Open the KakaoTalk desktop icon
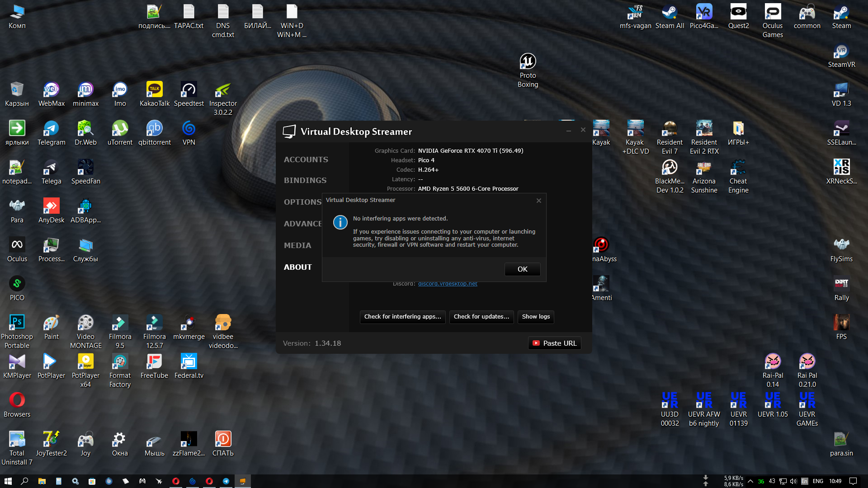Screen dimensions: 868x488 (154, 94)
